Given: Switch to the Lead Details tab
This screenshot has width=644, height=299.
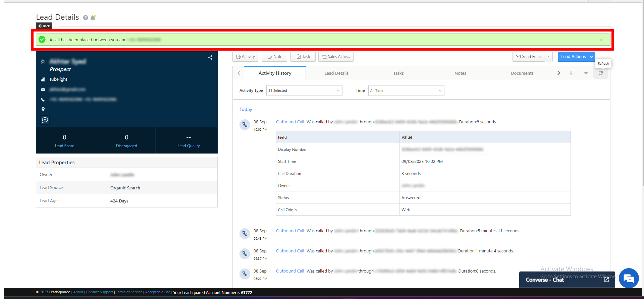Looking at the screenshot, I should [x=336, y=73].
